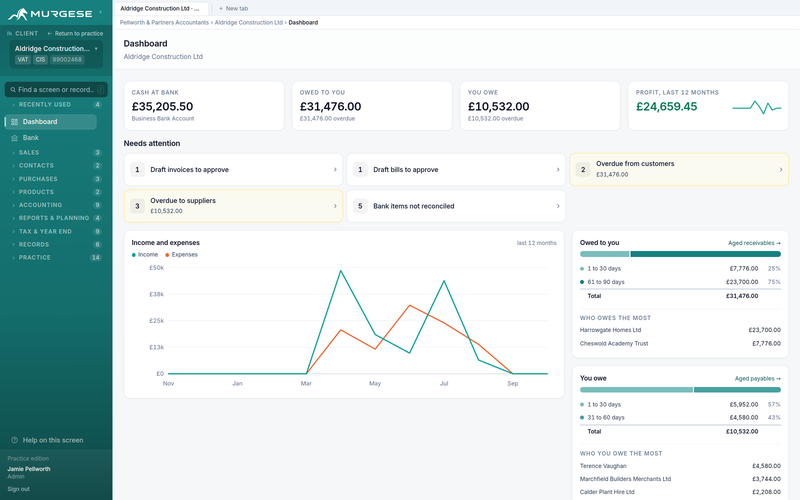Click the Cash at Bank card

pyautogui.click(x=204, y=106)
